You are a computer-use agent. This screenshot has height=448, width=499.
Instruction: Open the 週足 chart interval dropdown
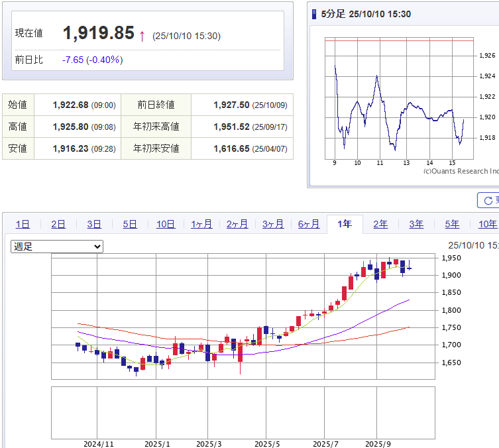coord(57,247)
